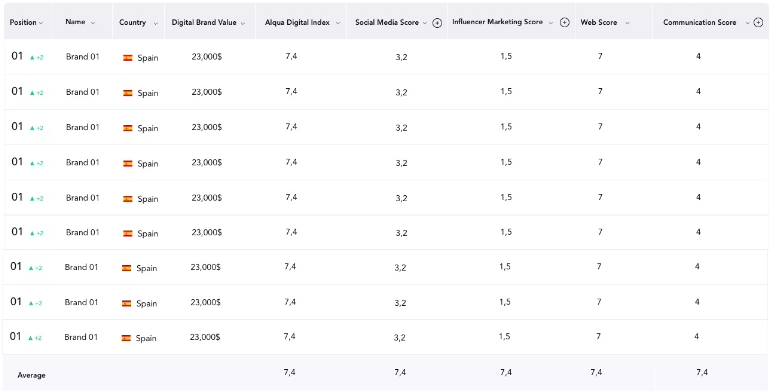Open the Communication Score sort chevron

point(747,23)
